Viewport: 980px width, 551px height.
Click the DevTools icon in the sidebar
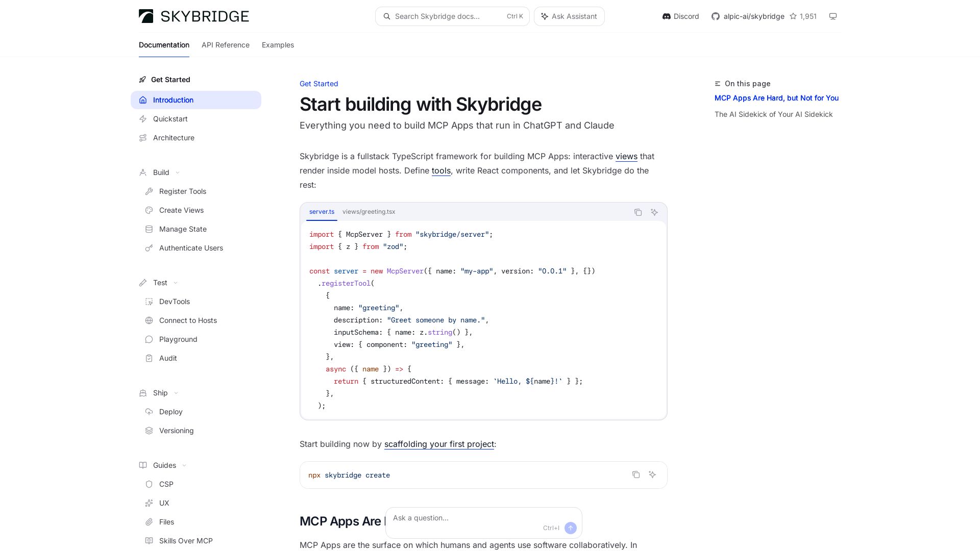tap(149, 302)
